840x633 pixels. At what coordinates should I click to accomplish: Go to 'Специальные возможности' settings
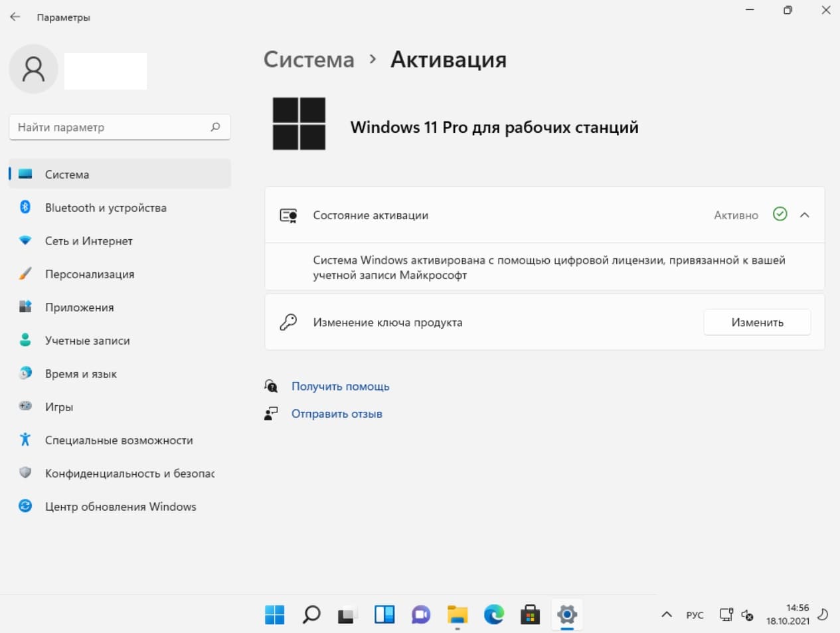pyautogui.click(x=120, y=440)
